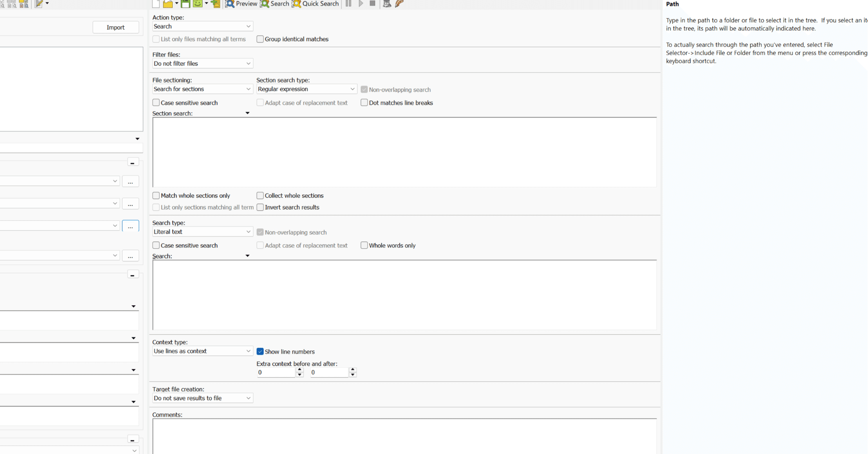
Task: Click the second Extra context number field
Action: tap(330, 372)
